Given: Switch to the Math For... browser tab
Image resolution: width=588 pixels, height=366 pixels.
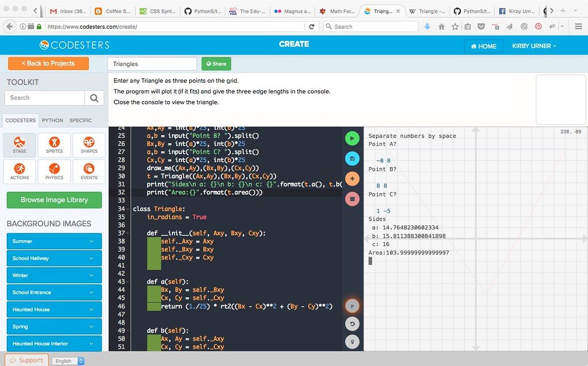Looking at the screenshot, I should 338,11.
